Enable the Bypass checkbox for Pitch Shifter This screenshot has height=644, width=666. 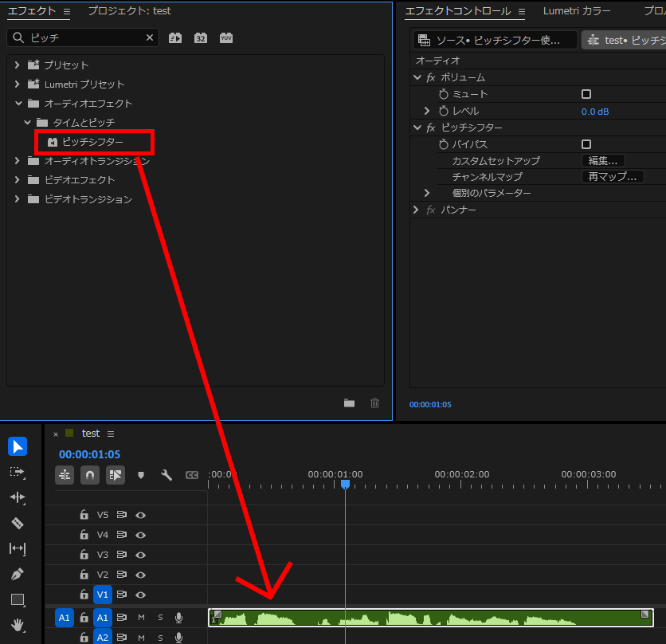click(586, 144)
